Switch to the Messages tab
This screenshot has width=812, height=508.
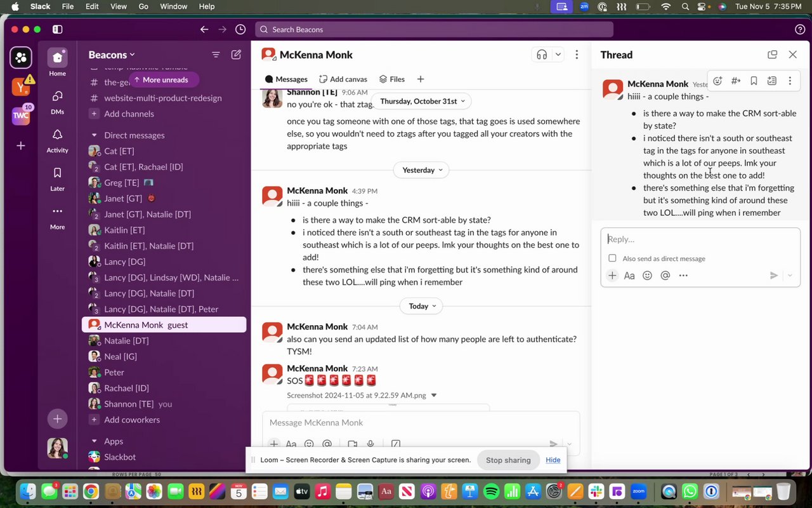[286, 79]
